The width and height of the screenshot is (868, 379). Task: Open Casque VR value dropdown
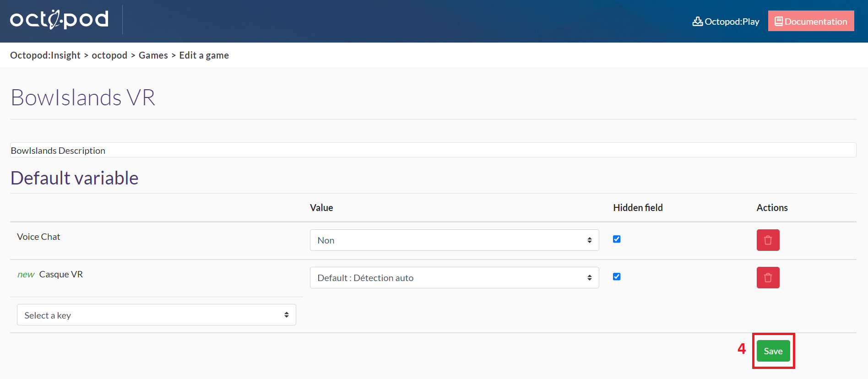(454, 277)
